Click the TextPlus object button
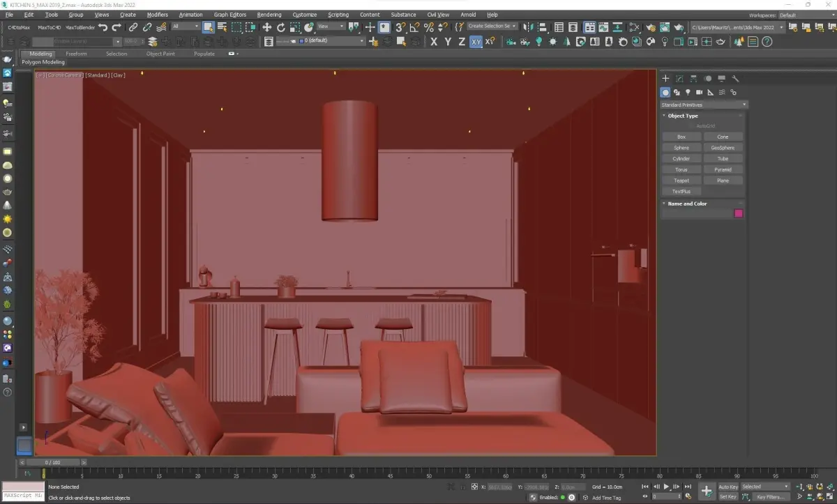Image resolution: width=837 pixels, height=504 pixels. coord(681,192)
